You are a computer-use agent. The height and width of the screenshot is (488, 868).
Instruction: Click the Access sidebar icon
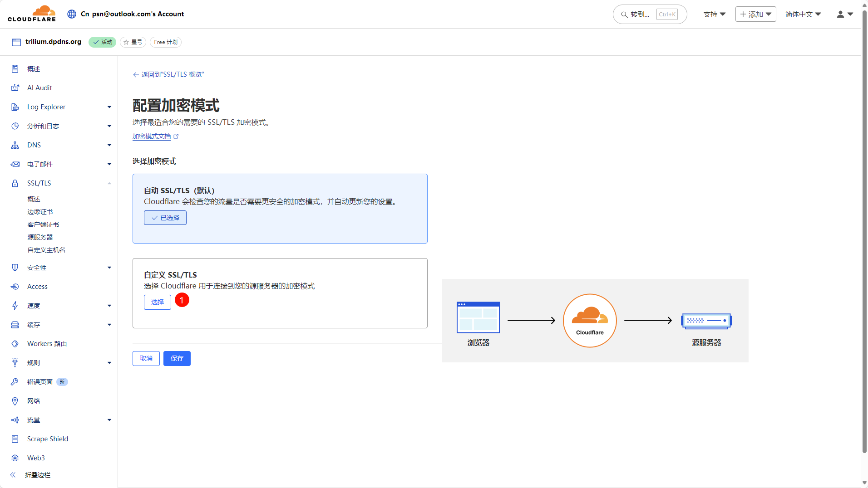click(15, 287)
